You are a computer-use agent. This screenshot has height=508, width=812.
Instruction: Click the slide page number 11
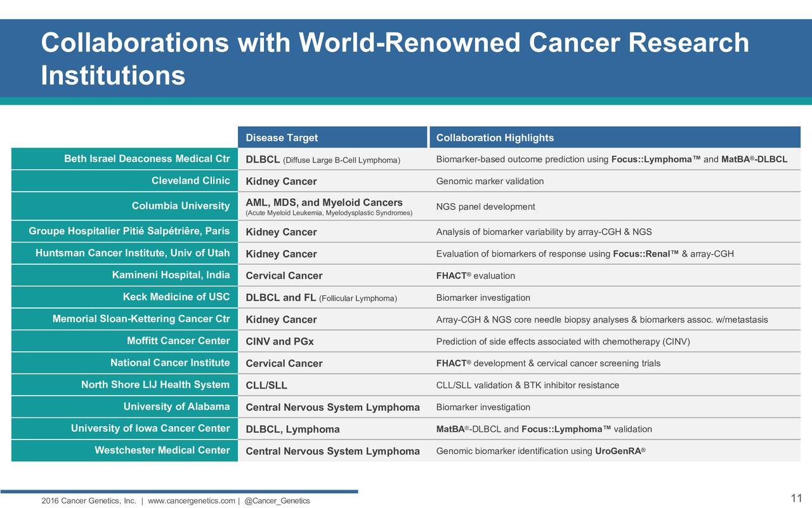[x=797, y=497]
